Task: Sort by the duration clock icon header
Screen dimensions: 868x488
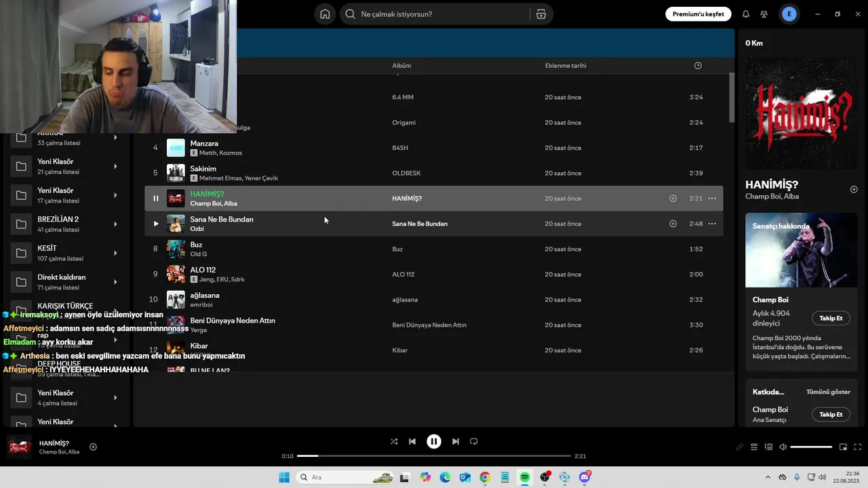Action: click(698, 66)
